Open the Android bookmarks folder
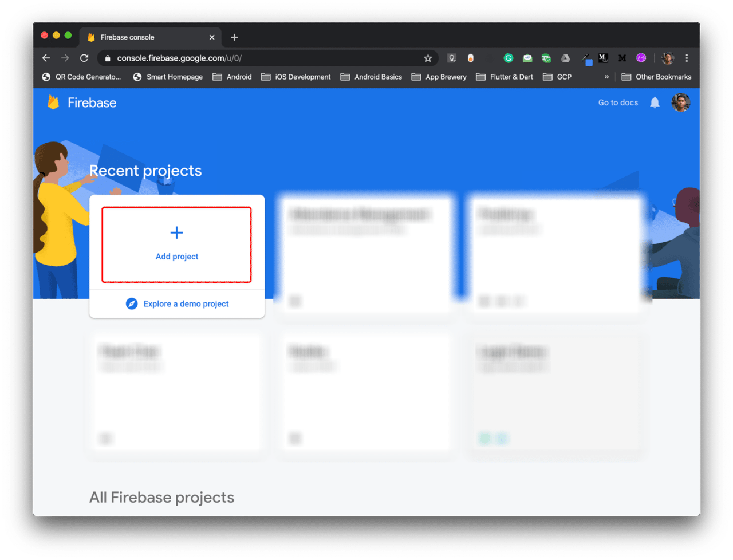This screenshot has width=733, height=560. tap(232, 77)
